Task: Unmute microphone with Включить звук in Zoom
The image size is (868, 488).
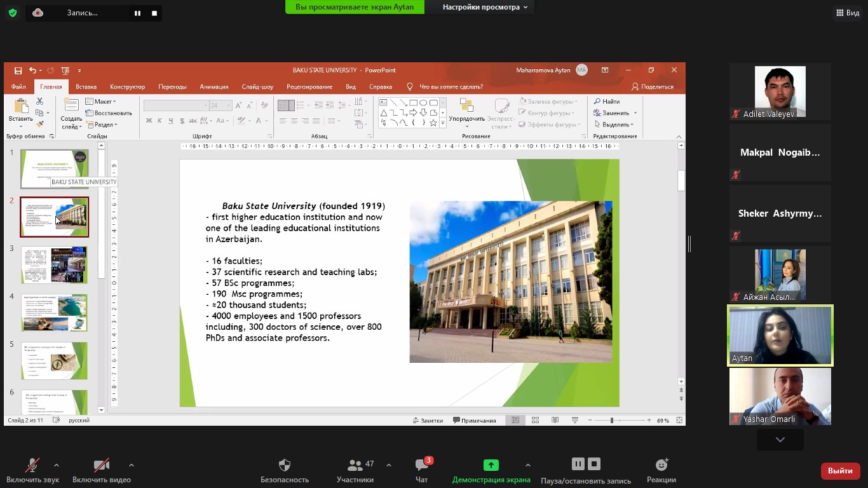Action: coord(32,471)
